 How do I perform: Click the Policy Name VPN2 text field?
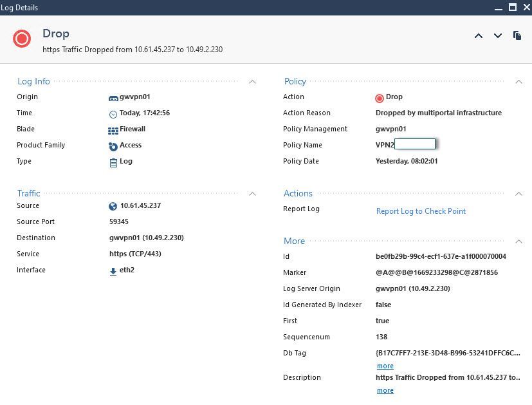click(414, 145)
